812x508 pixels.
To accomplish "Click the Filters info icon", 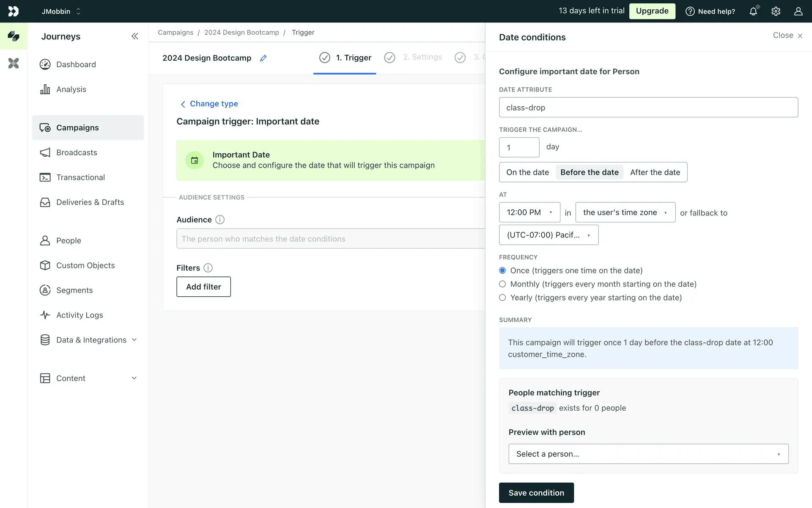I will coord(208,268).
